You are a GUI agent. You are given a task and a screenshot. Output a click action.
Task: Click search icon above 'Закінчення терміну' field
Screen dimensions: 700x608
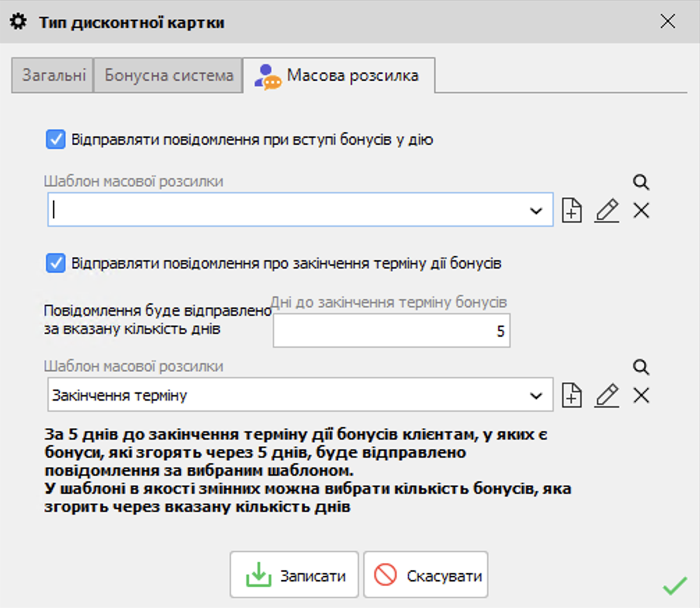pyautogui.click(x=641, y=367)
